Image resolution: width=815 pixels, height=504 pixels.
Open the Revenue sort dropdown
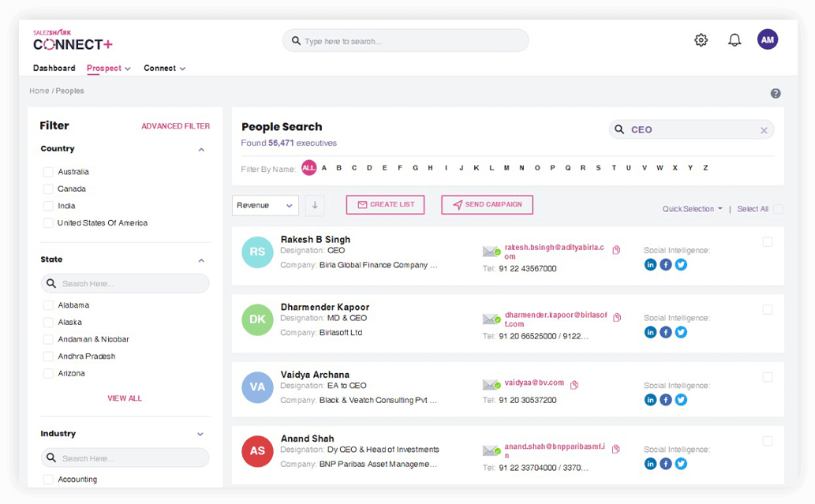coord(265,205)
